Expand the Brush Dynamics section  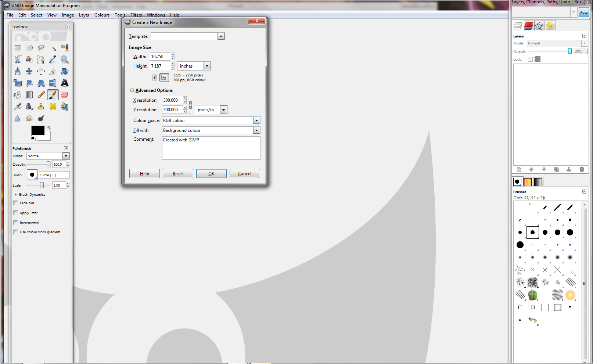15,195
